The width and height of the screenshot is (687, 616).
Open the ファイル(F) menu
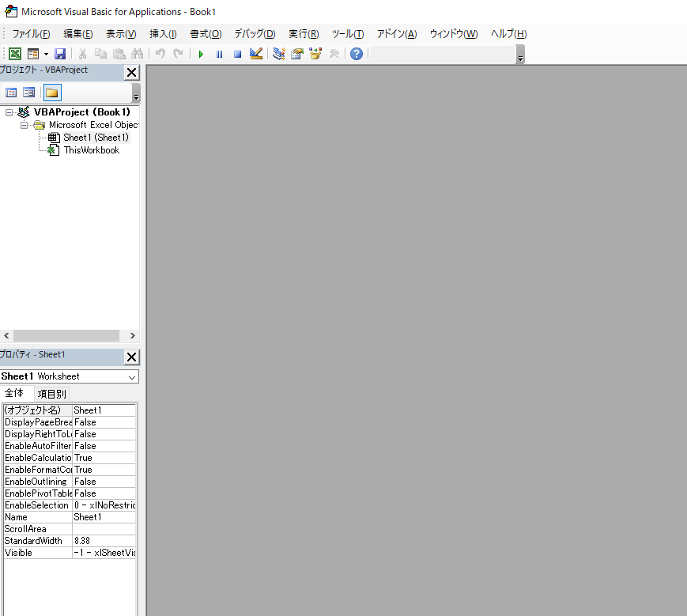click(x=31, y=34)
